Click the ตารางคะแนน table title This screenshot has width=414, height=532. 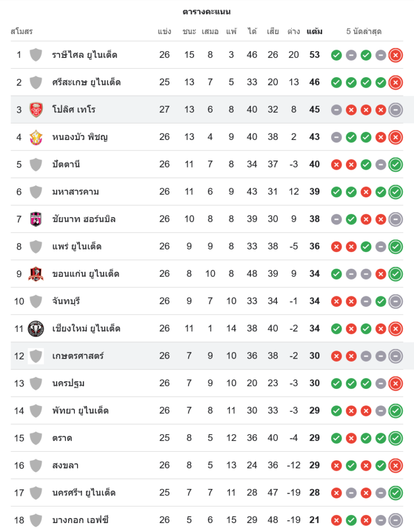coord(207,12)
